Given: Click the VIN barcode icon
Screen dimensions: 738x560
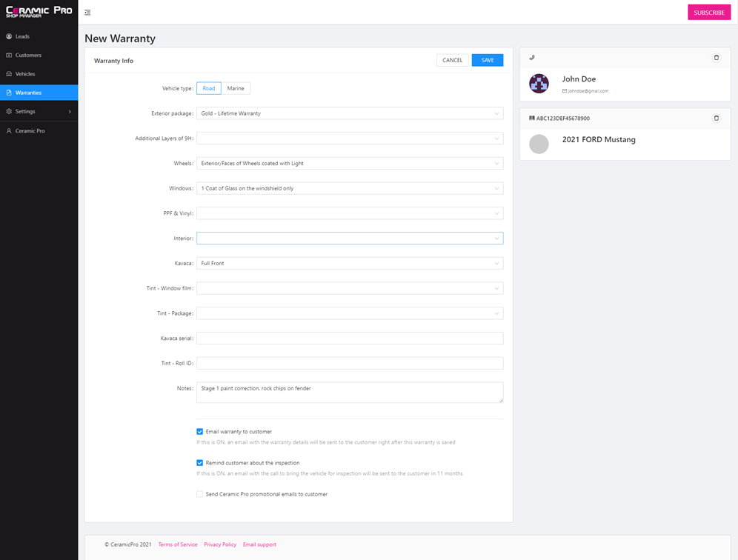Looking at the screenshot, I should pyautogui.click(x=532, y=118).
